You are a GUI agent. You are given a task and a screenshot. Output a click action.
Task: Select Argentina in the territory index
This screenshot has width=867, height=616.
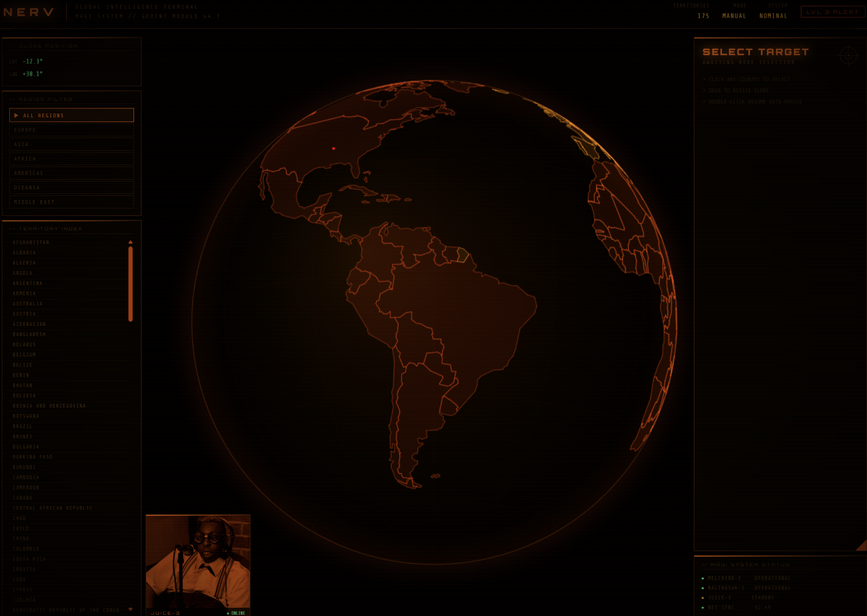coord(68,283)
